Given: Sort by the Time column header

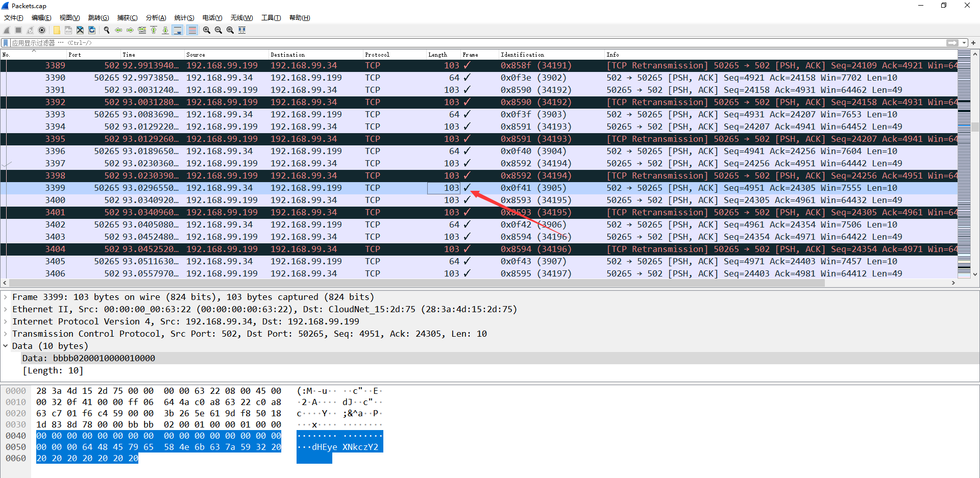Looking at the screenshot, I should tap(153, 55).
